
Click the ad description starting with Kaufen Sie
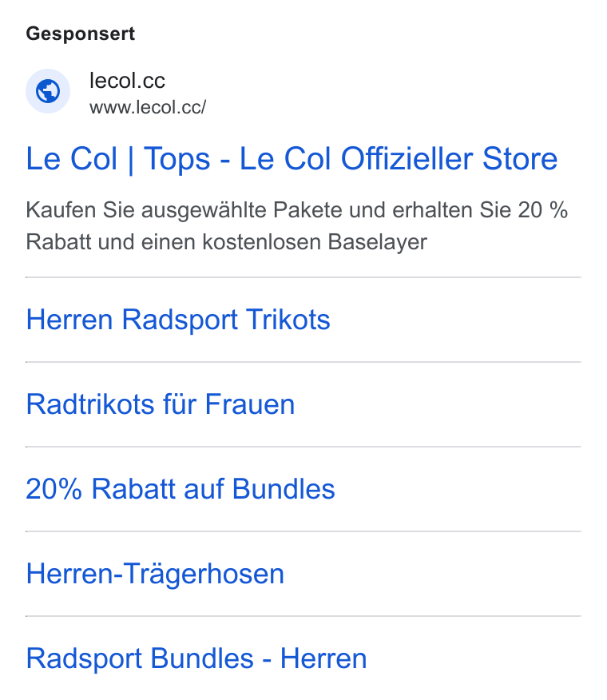297,226
